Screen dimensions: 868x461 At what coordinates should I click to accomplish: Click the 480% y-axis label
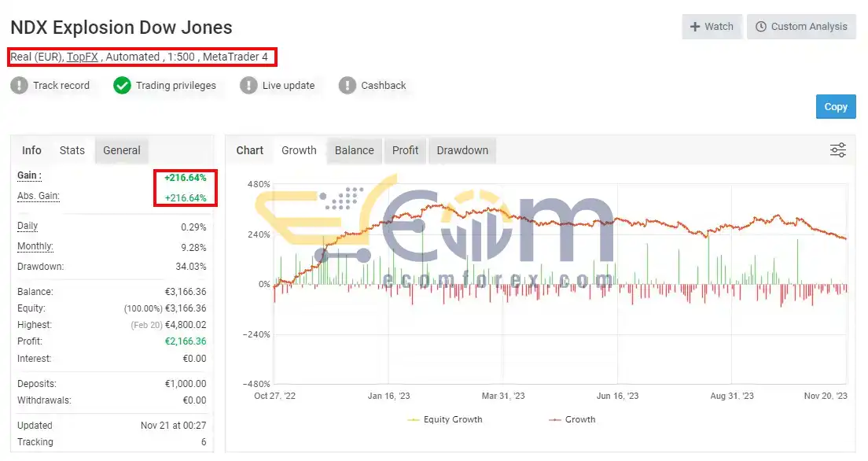click(259, 184)
